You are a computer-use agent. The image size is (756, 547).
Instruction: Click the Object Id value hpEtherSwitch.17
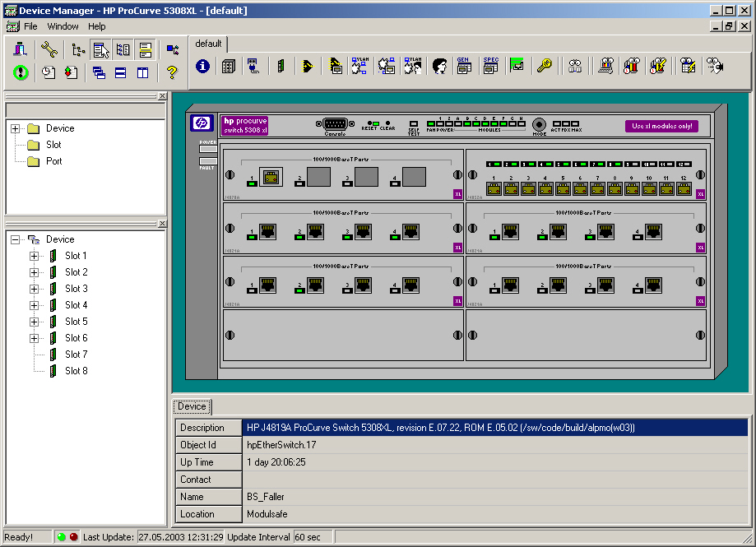(281, 445)
